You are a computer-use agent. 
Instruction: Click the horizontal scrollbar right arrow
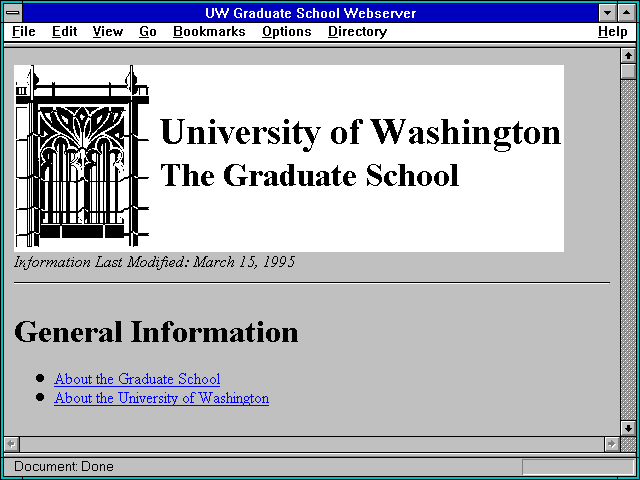click(x=611, y=444)
